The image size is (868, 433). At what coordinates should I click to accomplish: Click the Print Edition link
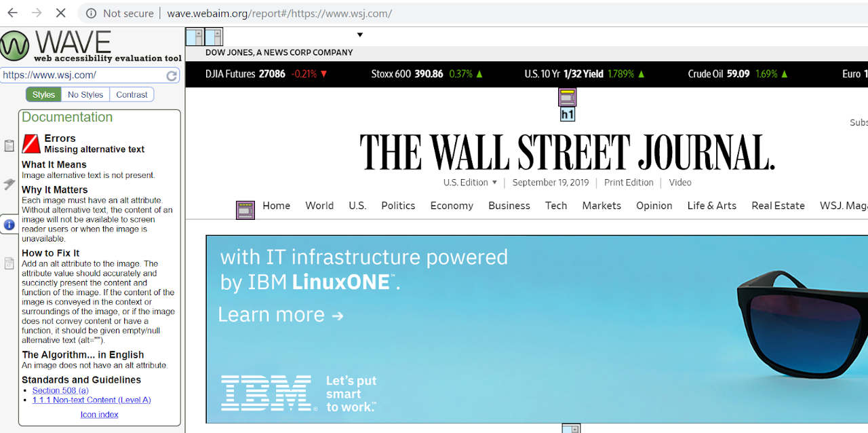pos(629,183)
